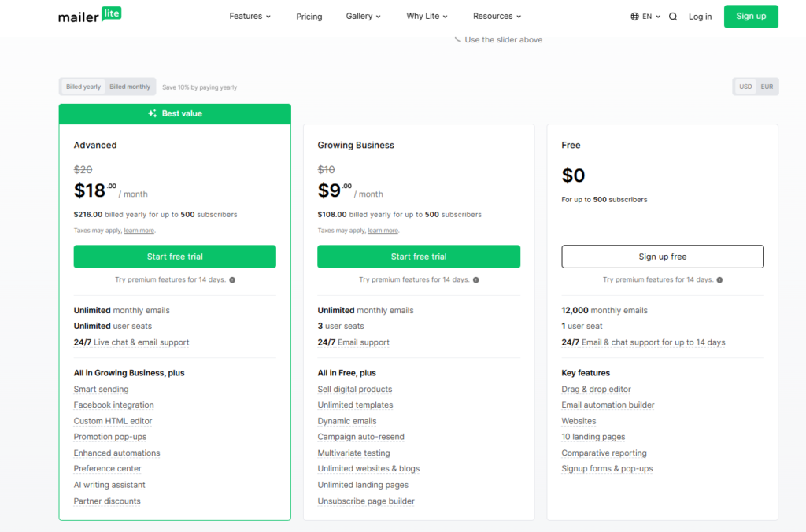Image resolution: width=806 pixels, height=532 pixels.
Task: Switch billing to Billed monthly
Action: pos(130,87)
